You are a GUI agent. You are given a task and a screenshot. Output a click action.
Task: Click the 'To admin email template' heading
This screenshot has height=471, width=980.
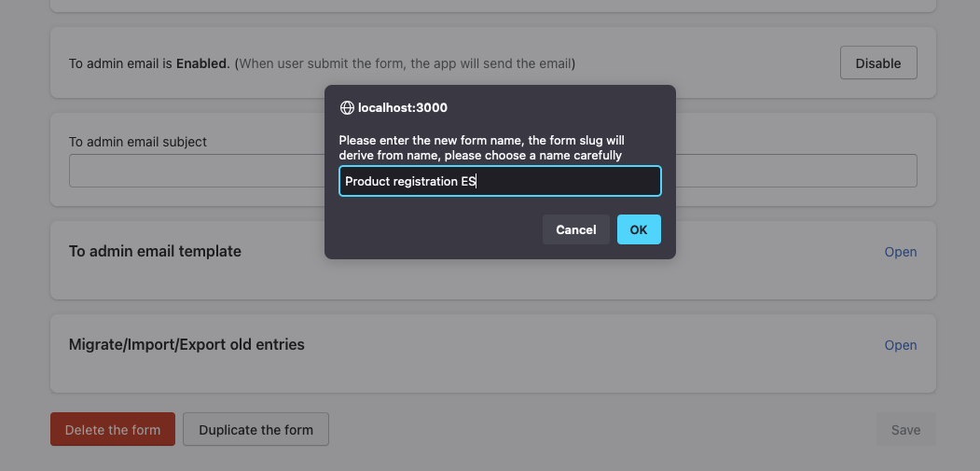(x=155, y=251)
